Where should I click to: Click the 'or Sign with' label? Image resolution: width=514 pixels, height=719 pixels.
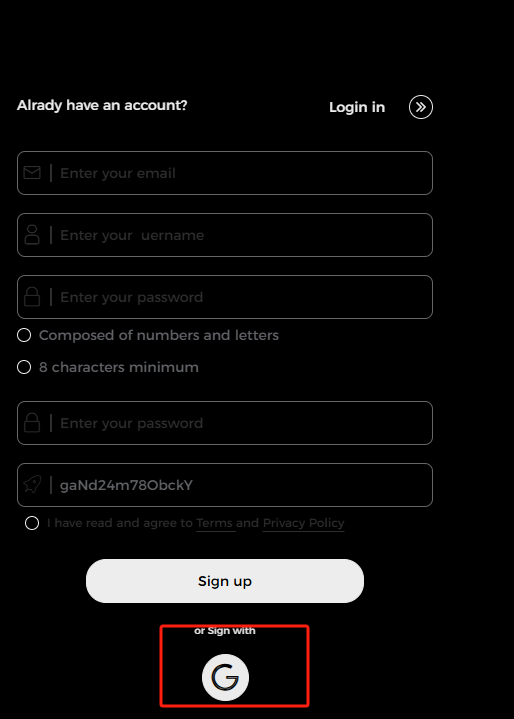tap(225, 631)
